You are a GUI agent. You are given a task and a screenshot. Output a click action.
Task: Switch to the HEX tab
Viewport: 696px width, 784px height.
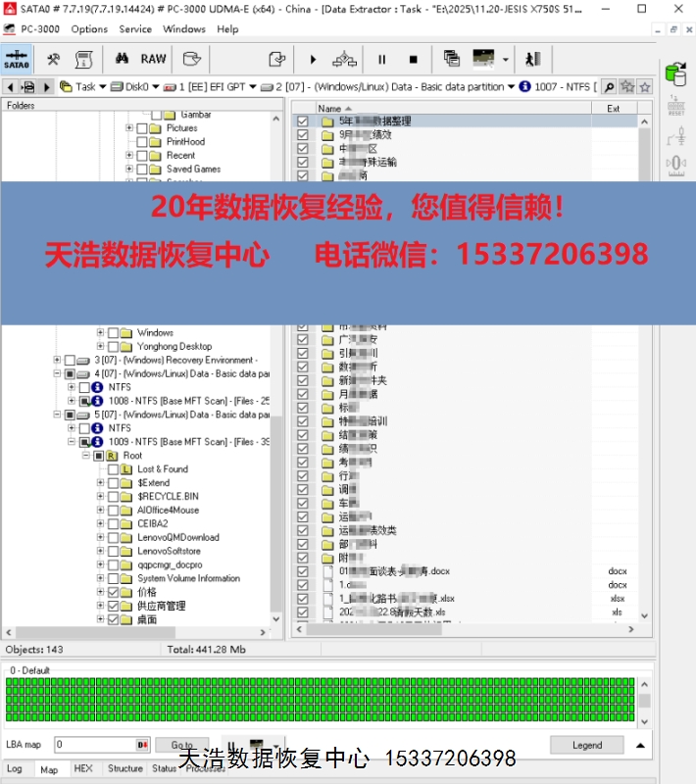pos(83,769)
